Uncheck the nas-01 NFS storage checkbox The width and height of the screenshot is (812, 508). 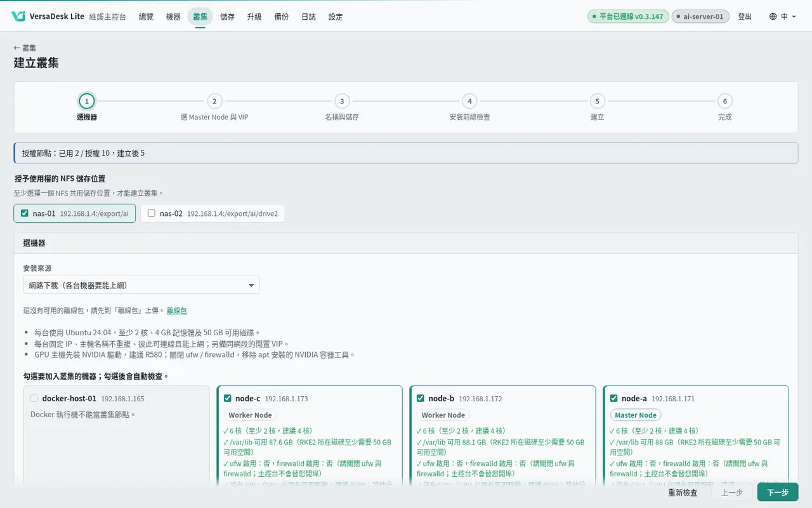click(25, 213)
